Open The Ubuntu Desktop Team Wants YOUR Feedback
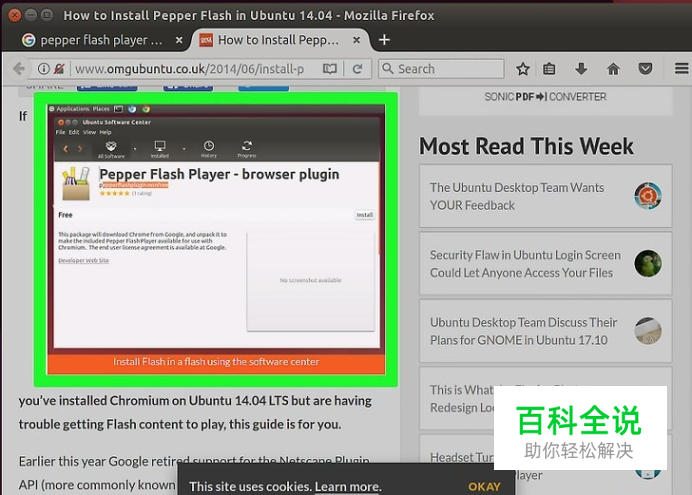This screenshot has width=692, height=495. 517,196
